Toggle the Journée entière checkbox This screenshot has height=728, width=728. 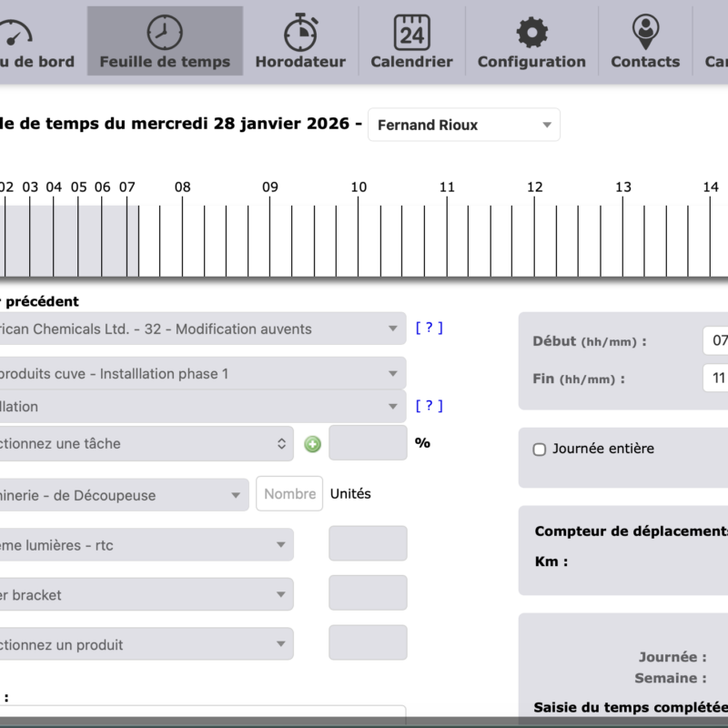(540, 449)
